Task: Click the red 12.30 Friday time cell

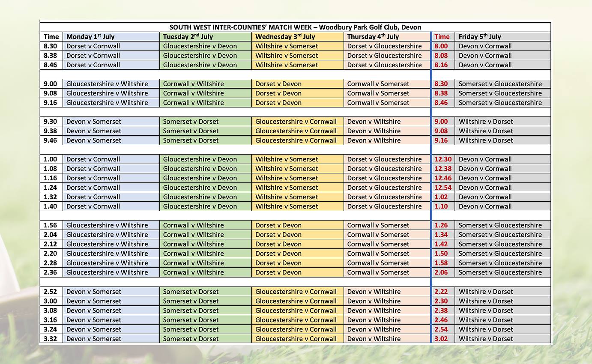Action: point(443,159)
